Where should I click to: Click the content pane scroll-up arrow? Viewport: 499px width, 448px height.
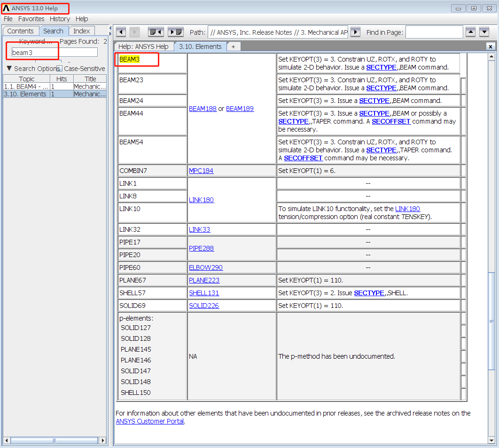click(x=491, y=57)
